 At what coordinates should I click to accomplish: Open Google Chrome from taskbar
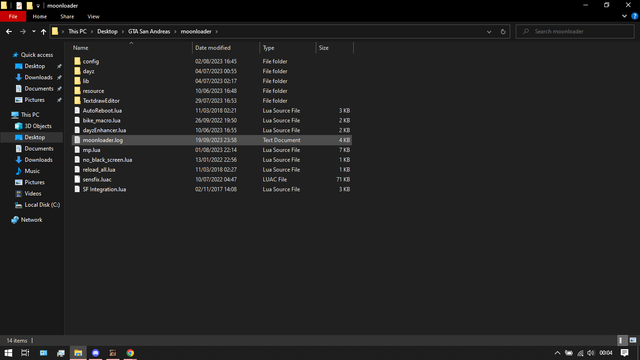(130, 353)
